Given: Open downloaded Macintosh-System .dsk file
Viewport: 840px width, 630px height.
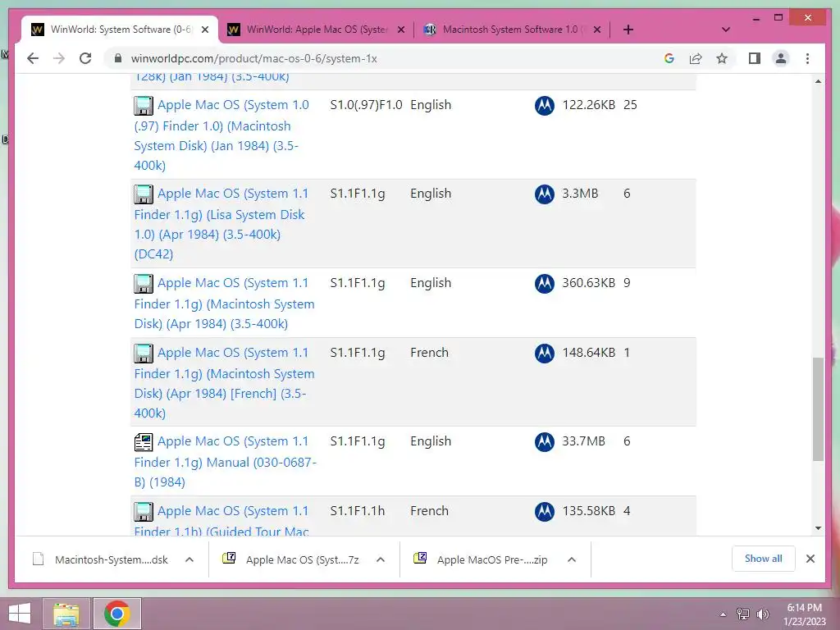Looking at the screenshot, I should point(101,559).
